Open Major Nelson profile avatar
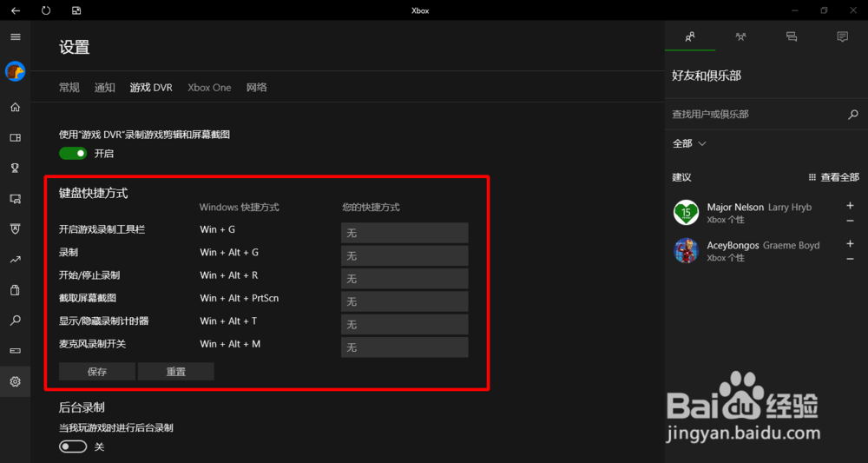Screen dimensions: 868x463 [x=686, y=212]
